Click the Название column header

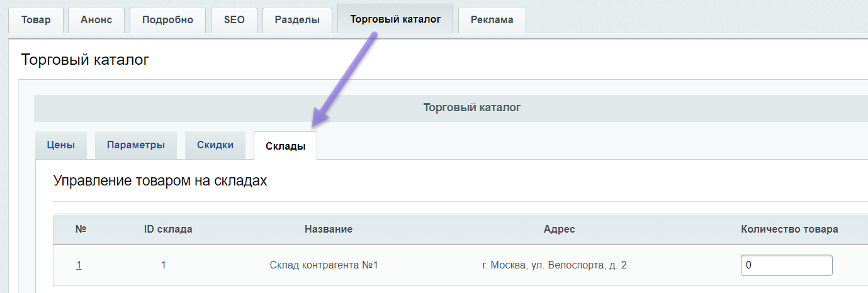click(328, 229)
